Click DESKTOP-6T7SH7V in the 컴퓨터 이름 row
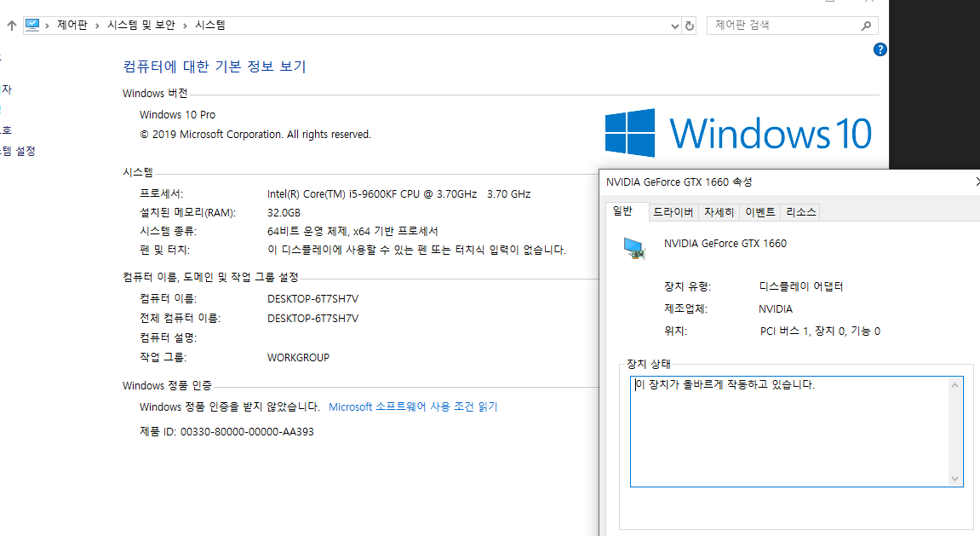Viewport: 980px width, 536px height. 313,299
